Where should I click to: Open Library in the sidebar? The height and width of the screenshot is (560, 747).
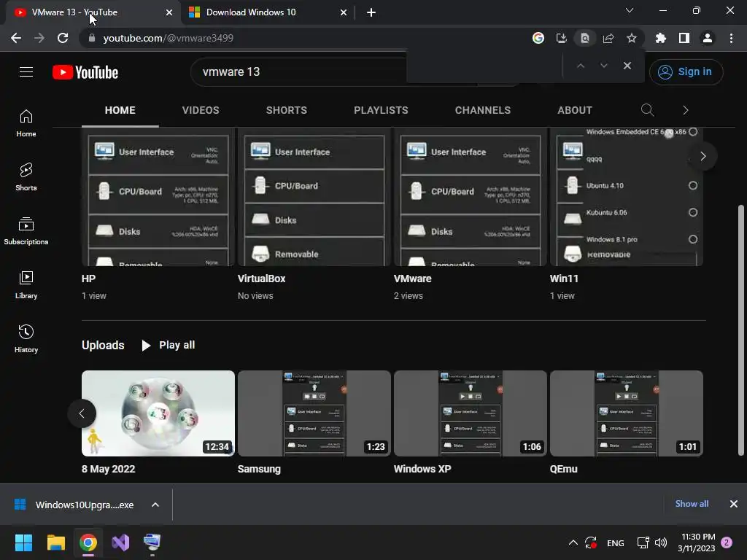coord(26,285)
